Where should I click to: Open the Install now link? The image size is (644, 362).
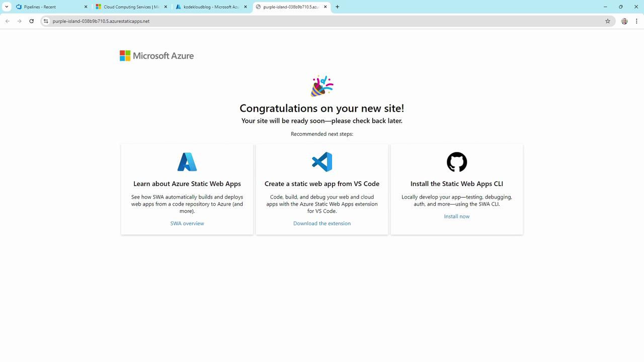(x=457, y=216)
